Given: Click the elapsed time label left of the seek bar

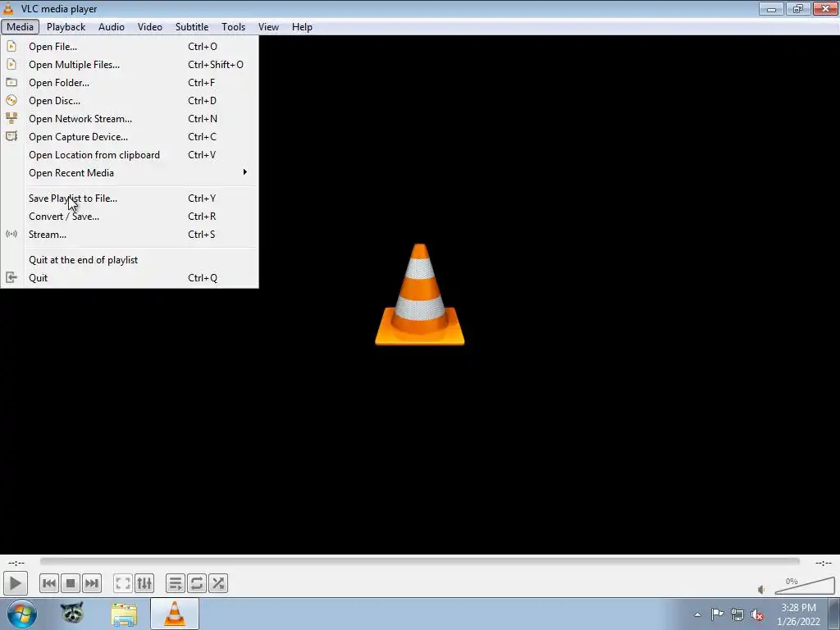Looking at the screenshot, I should 16,563.
